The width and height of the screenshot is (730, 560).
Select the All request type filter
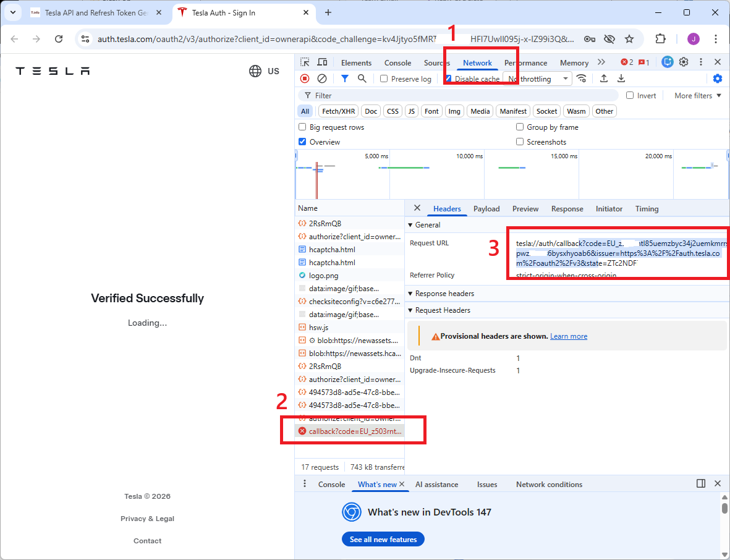(x=305, y=111)
